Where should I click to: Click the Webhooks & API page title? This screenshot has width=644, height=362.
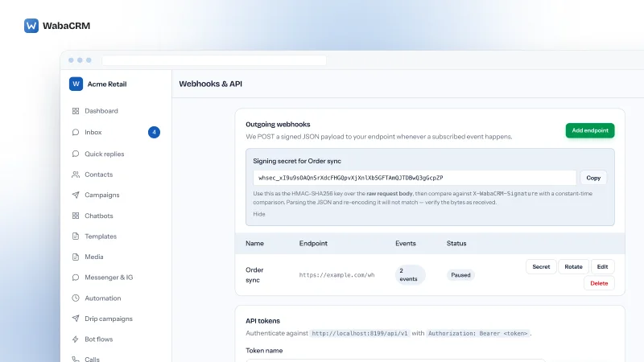[x=210, y=84]
